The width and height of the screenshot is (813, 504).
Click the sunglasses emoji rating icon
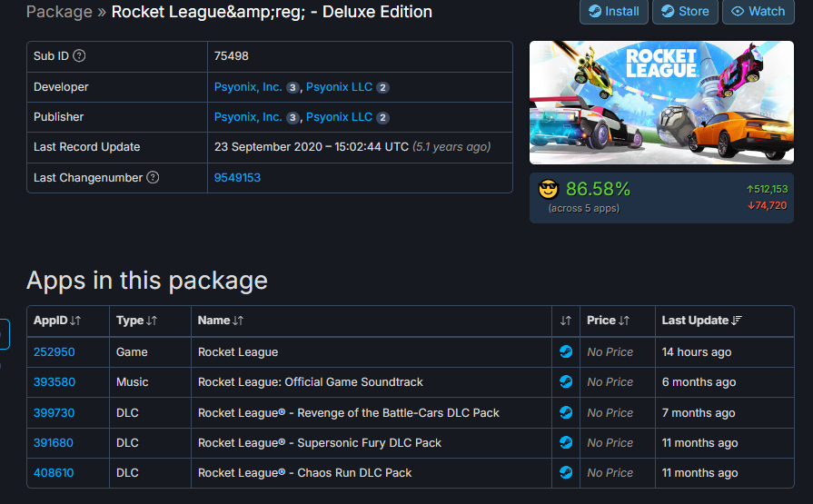click(548, 190)
